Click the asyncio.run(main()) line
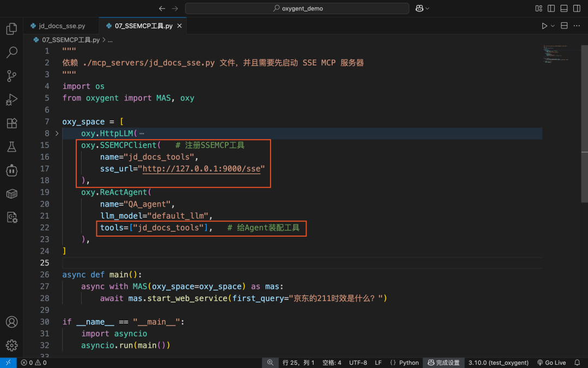 click(126, 346)
